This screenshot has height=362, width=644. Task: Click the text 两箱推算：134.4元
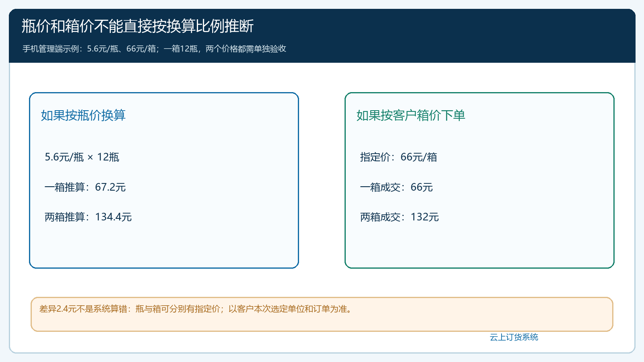pos(88,217)
